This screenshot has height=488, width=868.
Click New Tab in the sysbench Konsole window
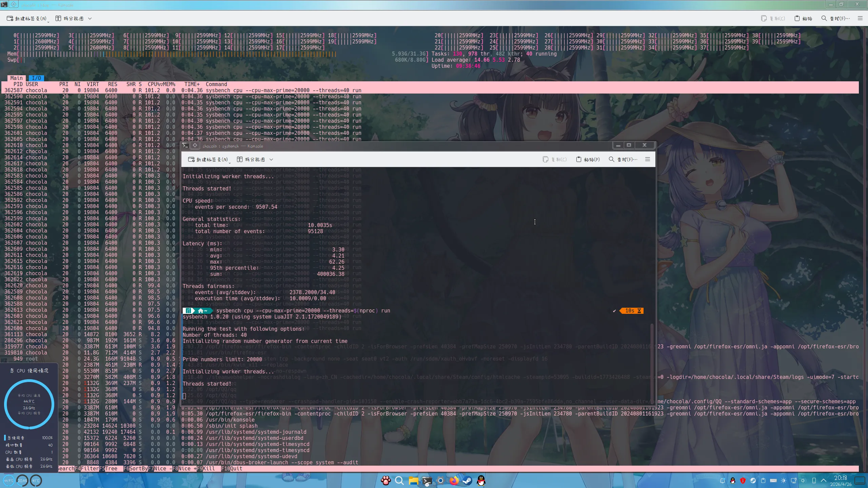(x=208, y=160)
